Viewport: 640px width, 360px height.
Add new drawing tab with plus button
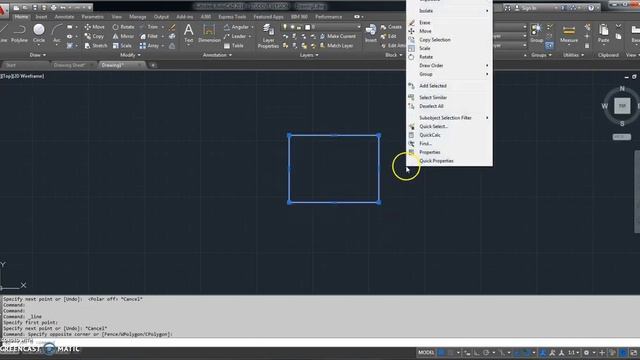[153, 65]
